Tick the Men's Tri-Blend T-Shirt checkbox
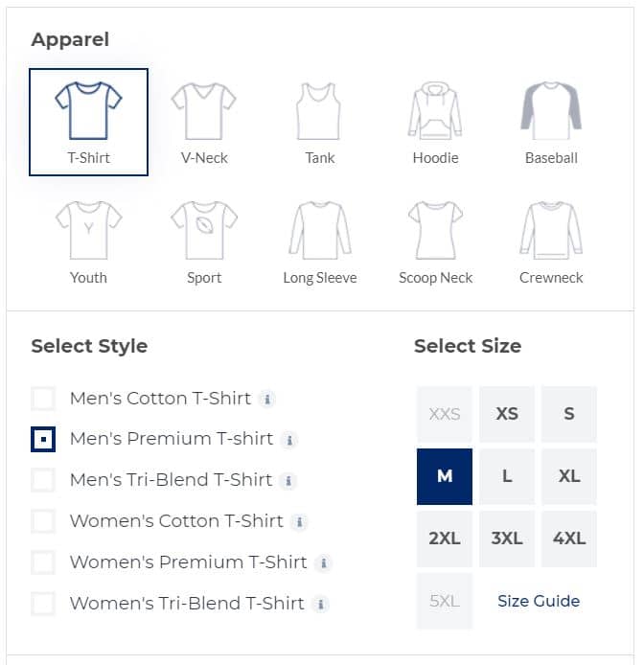Viewport: 644px width, 665px height. coord(43,480)
